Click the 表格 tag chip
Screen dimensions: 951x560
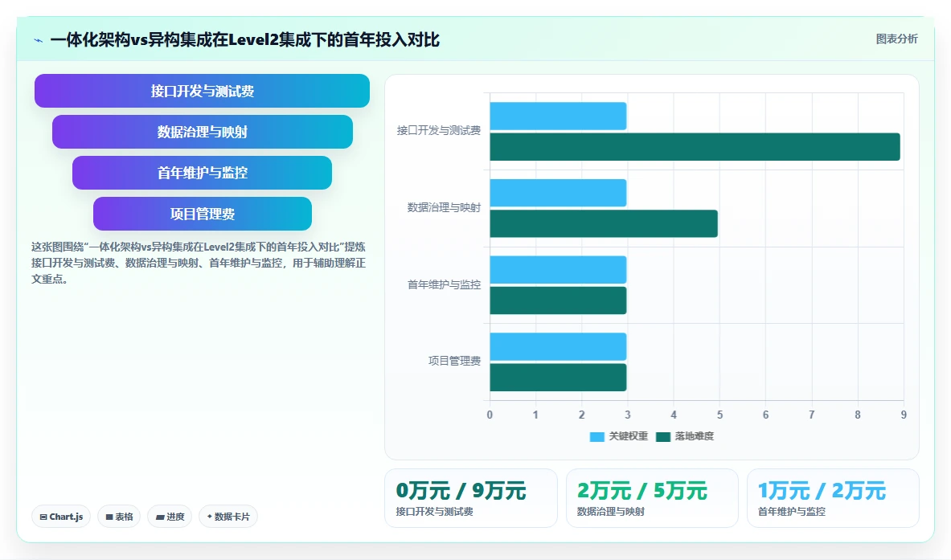click(120, 517)
